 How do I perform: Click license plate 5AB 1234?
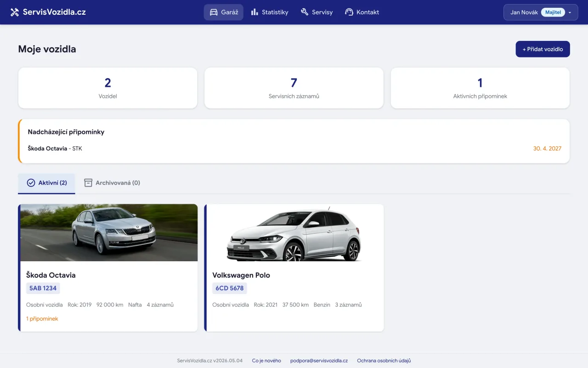coord(43,288)
